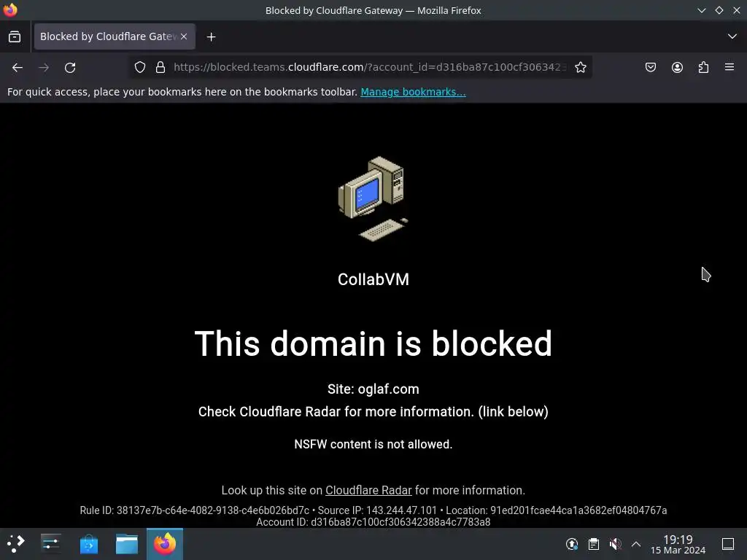The width and height of the screenshot is (747, 560).
Task: Open Firefox hamburger application menu
Action: (x=729, y=67)
